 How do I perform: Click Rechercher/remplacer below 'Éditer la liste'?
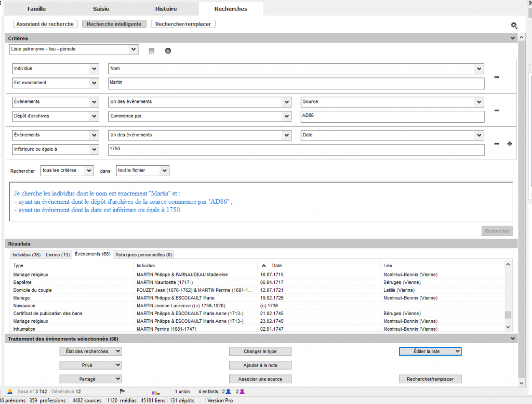point(430,379)
